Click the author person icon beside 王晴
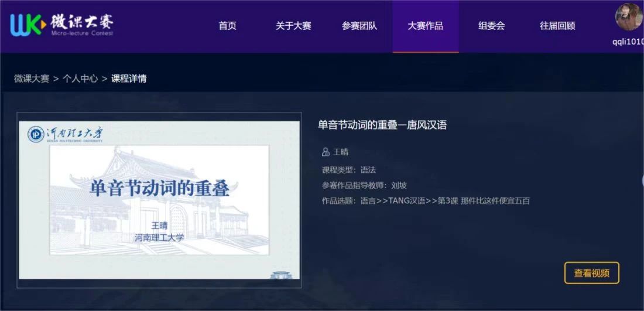644x311 pixels. click(x=326, y=152)
